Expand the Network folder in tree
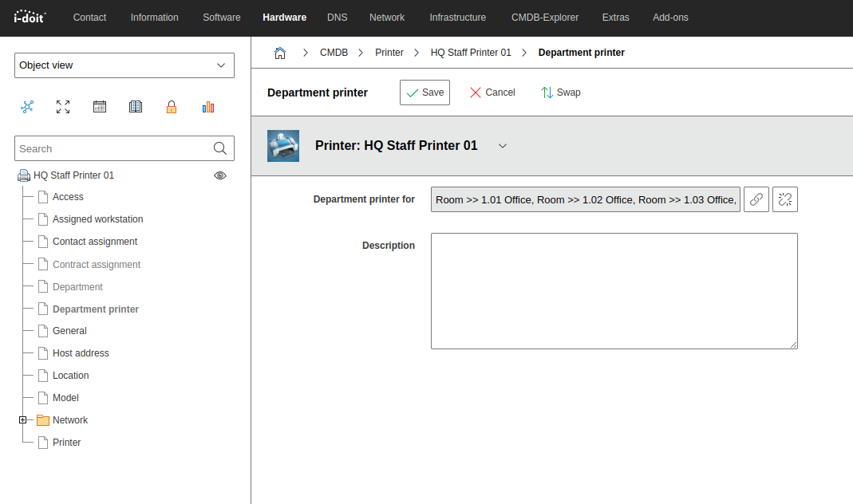Viewport: 853px width, 504px height. (23, 420)
